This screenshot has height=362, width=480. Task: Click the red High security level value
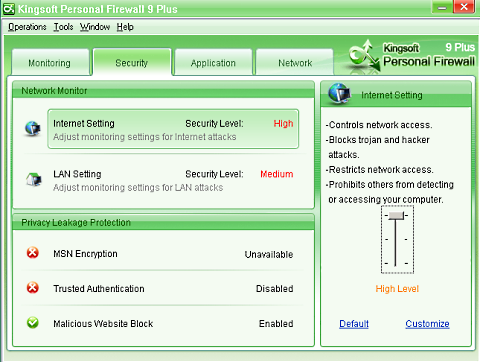tap(283, 123)
